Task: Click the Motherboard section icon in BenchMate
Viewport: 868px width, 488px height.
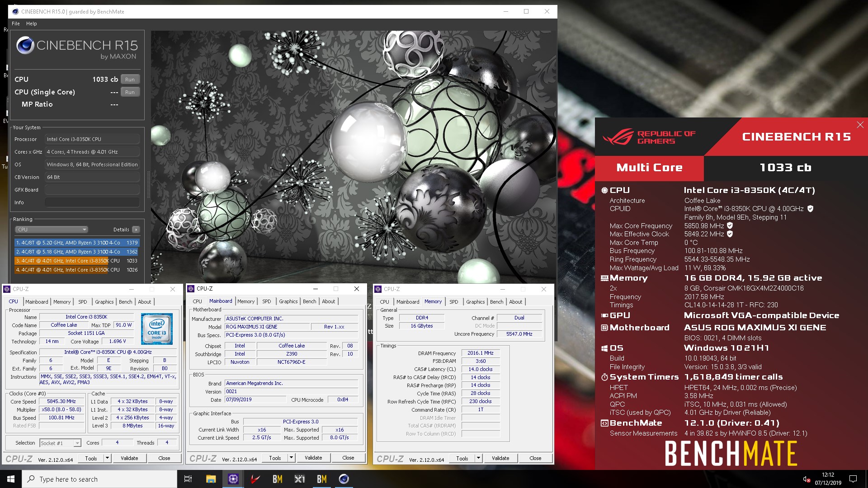Action: click(604, 328)
